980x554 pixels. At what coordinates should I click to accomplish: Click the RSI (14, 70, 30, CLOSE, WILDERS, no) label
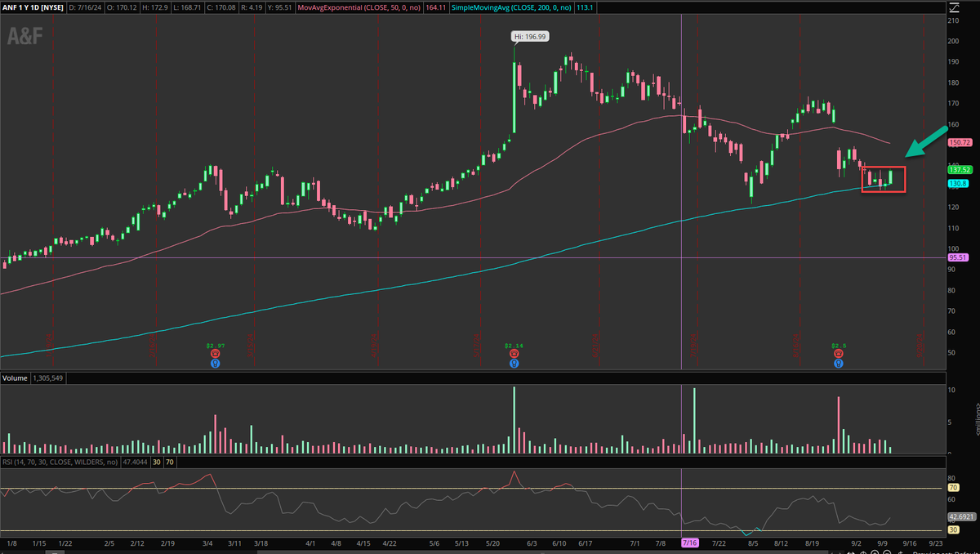point(60,462)
